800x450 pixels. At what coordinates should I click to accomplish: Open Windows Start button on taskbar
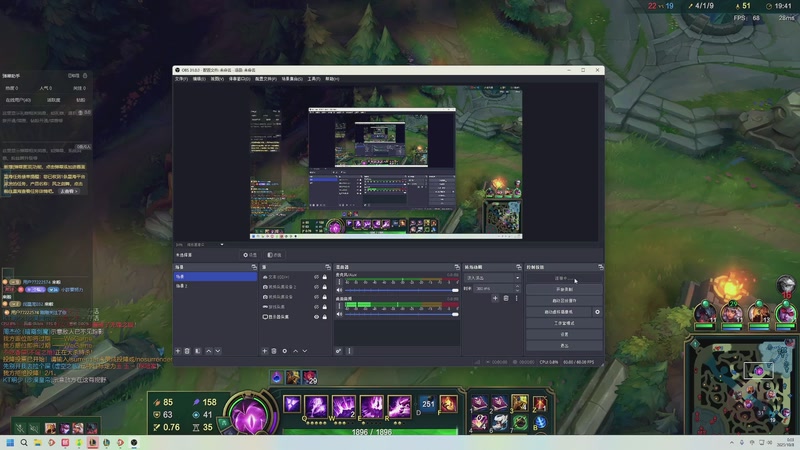point(10,442)
